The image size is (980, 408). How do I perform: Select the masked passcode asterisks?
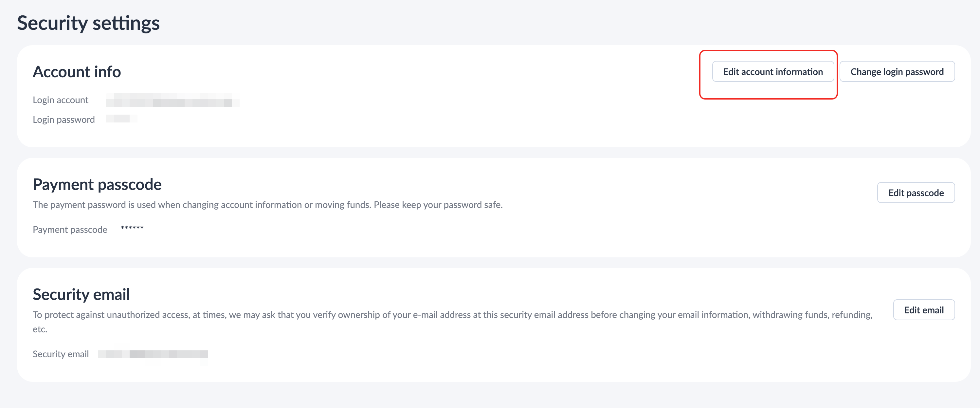132,228
